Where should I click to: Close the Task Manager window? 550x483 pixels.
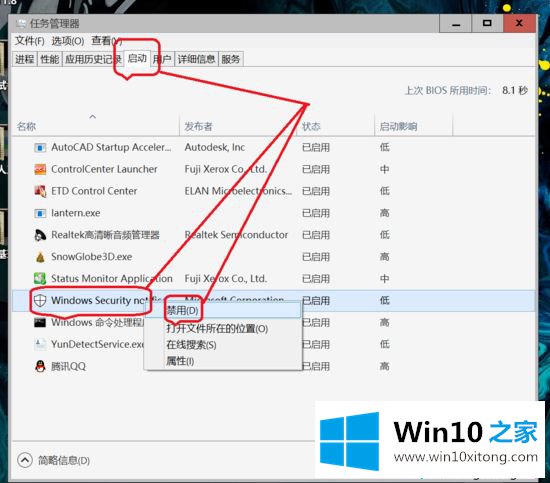(x=519, y=24)
